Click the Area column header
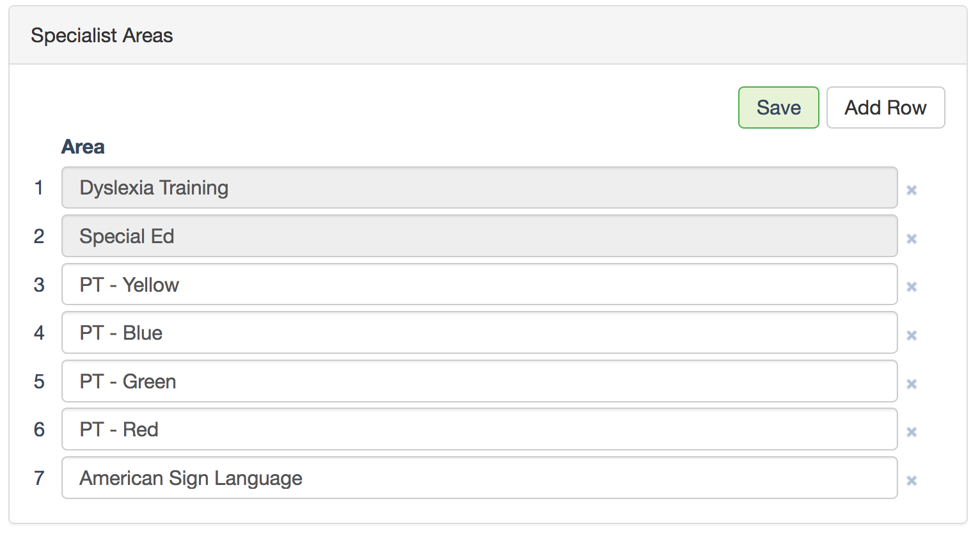This screenshot has width=980, height=540. click(x=83, y=147)
